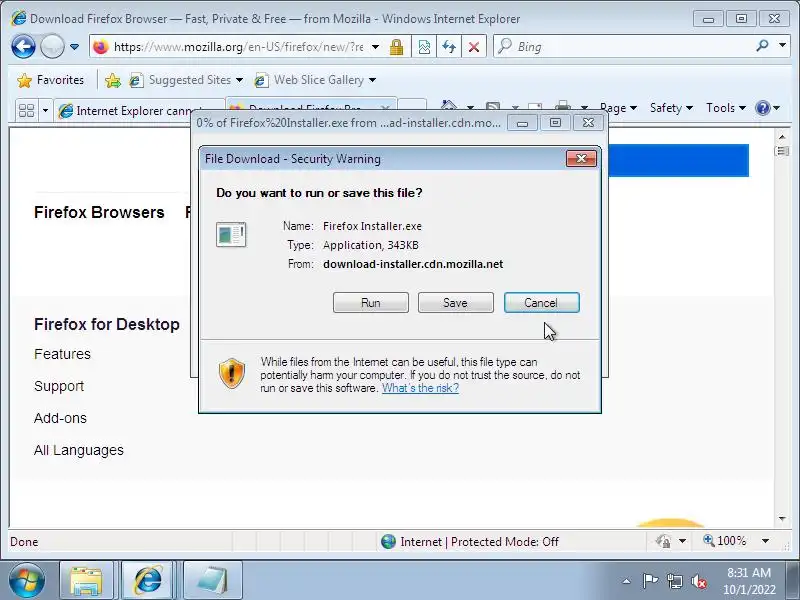Open the What's the risk? link
Viewport: 800px width, 600px height.
(420, 388)
